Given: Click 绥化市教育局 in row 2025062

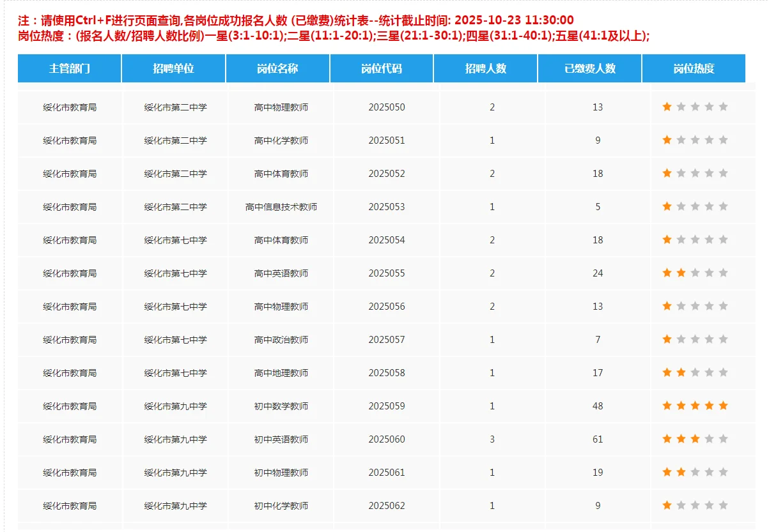Looking at the screenshot, I should click(x=70, y=506).
